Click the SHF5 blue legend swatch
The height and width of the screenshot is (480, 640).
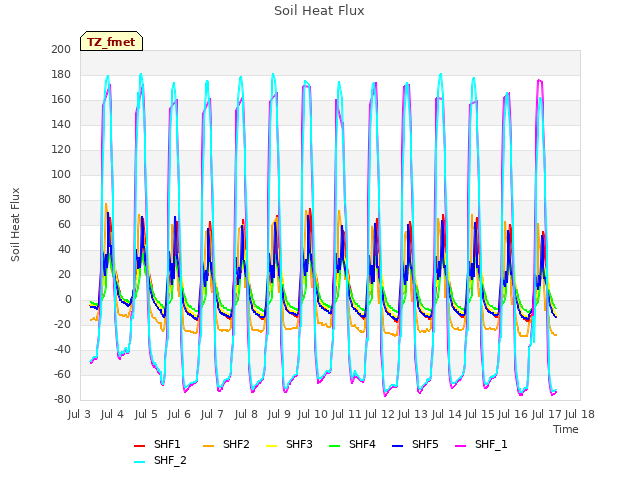398,446
